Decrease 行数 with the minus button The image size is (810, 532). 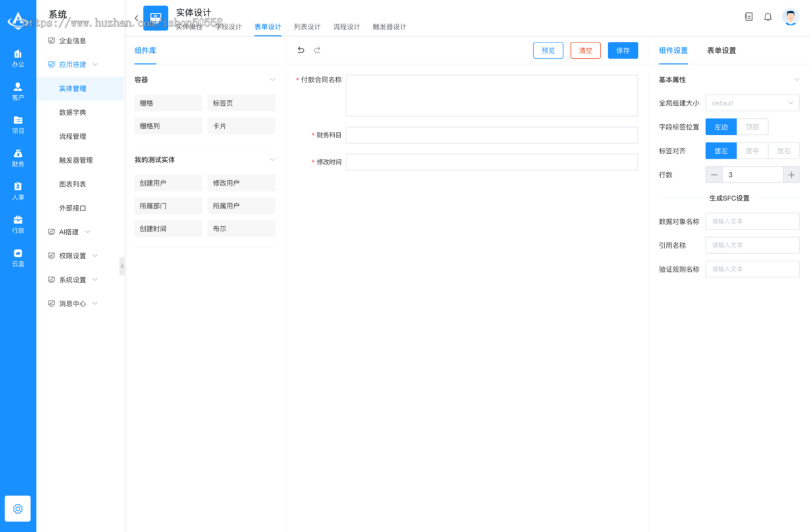pyautogui.click(x=714, y=175)
